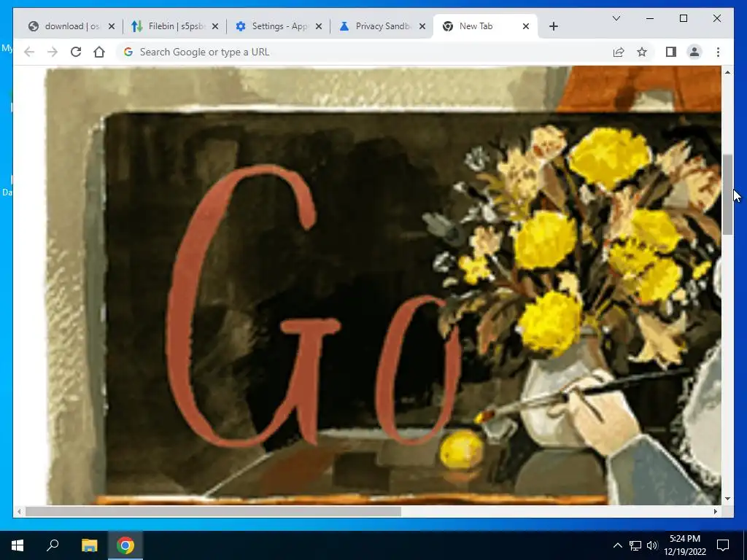Click the horizontal scrollbar right arrow
The image size is (747, 560).
[x=716, y=511]
